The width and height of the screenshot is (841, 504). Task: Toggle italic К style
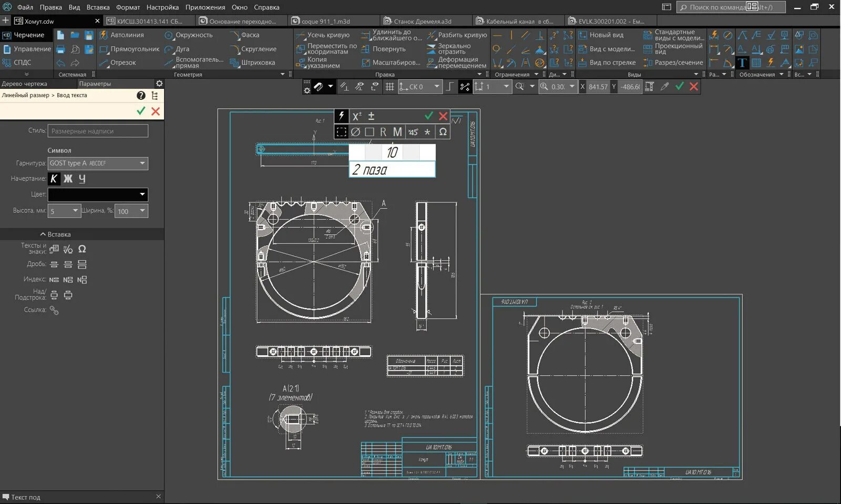pos(54,179)
